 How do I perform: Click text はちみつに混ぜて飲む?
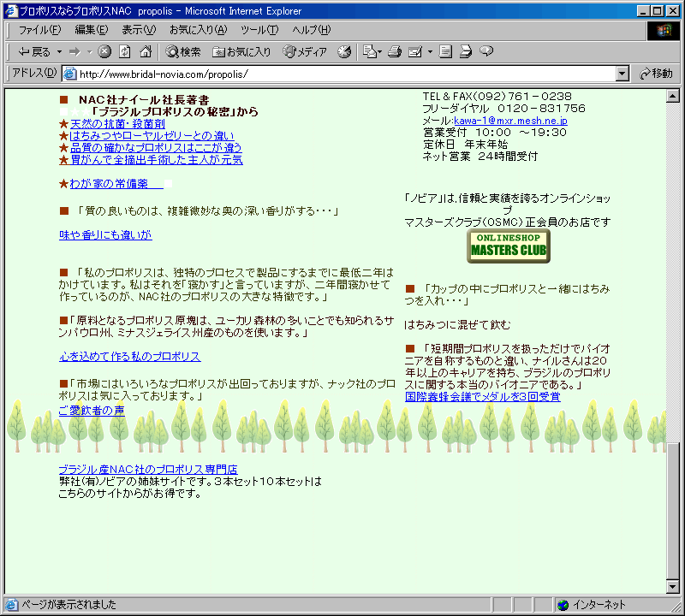[x=457, y=325]
